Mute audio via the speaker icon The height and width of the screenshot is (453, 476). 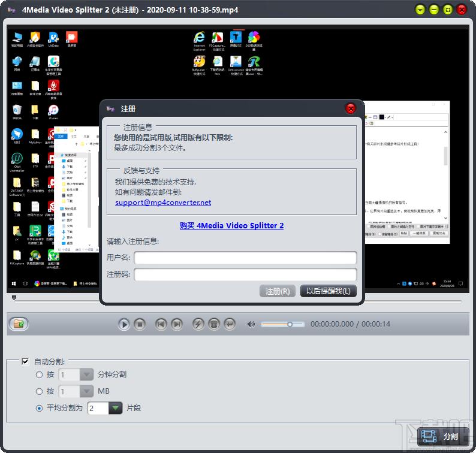[x=251, y=324]
